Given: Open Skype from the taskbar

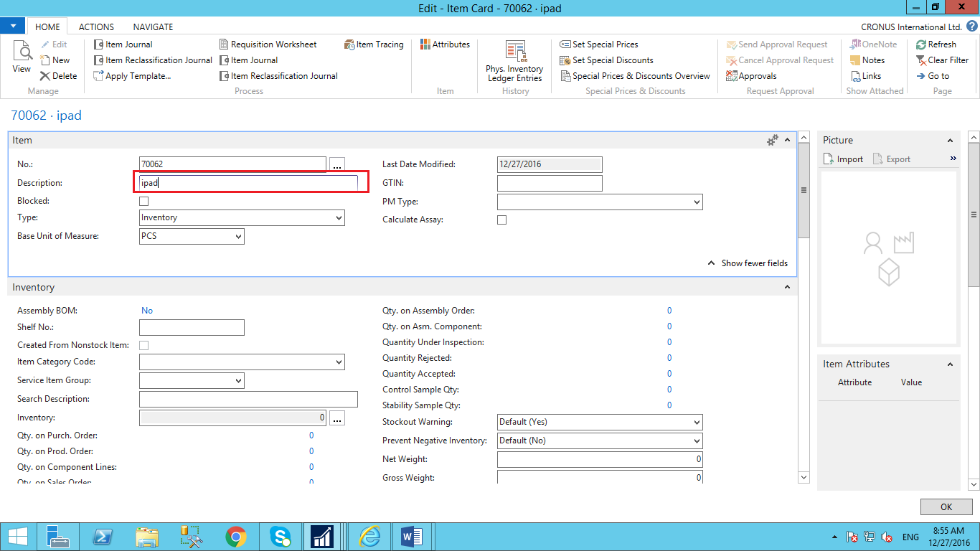Looking at the screenshot, I should pyautogui.click(x=281, y=537).
